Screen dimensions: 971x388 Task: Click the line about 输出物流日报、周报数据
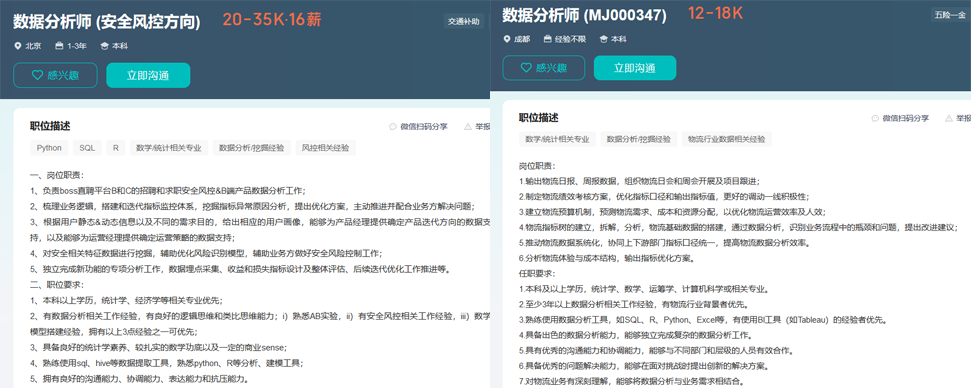(x=639, y=181)
